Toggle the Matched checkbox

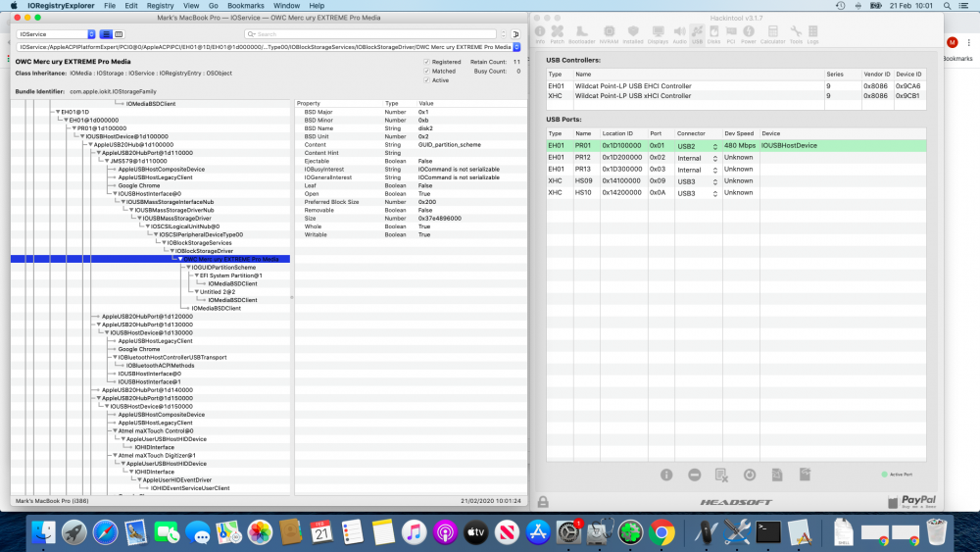(x=426, y=71)
